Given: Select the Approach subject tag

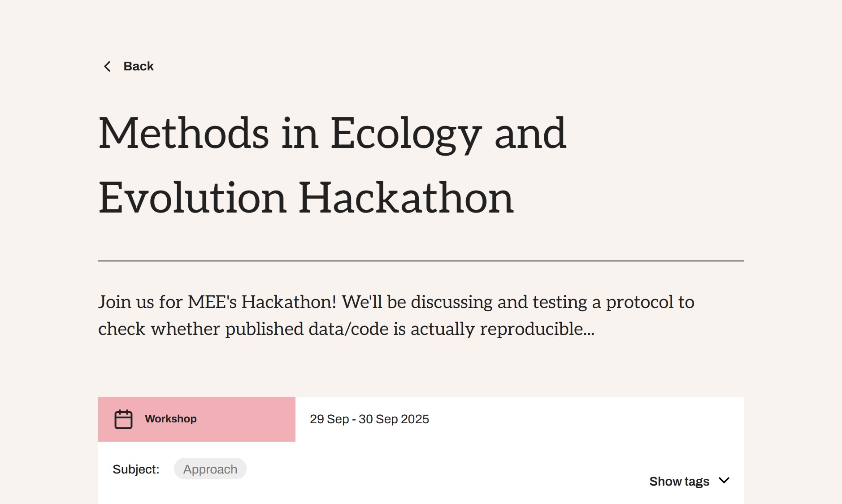Looking at the screenshot, I should click(210, 469).
